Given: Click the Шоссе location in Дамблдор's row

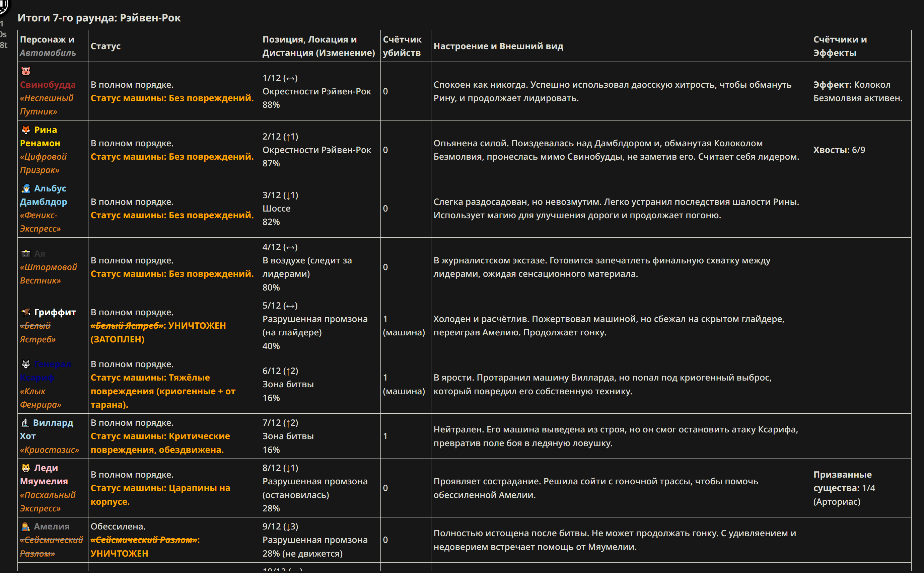Looking at the screenshot, I should click(276, 209).
